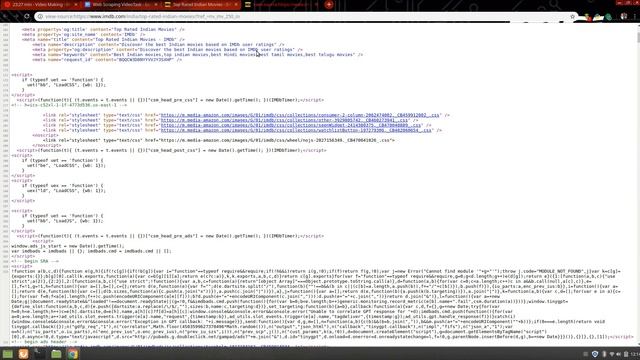Go back with the browser back arrow
The image size is (640, 360).
(5, 16)
